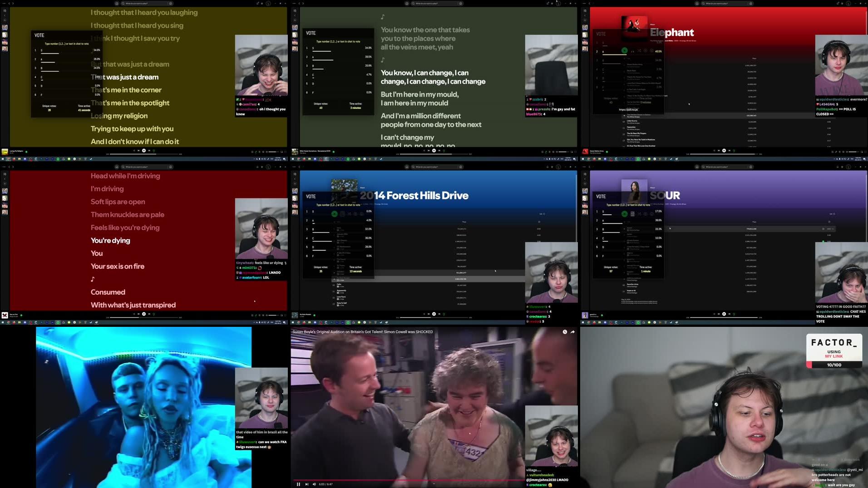Open Browse icon in Losing My Religion window

tap(170, 3)
